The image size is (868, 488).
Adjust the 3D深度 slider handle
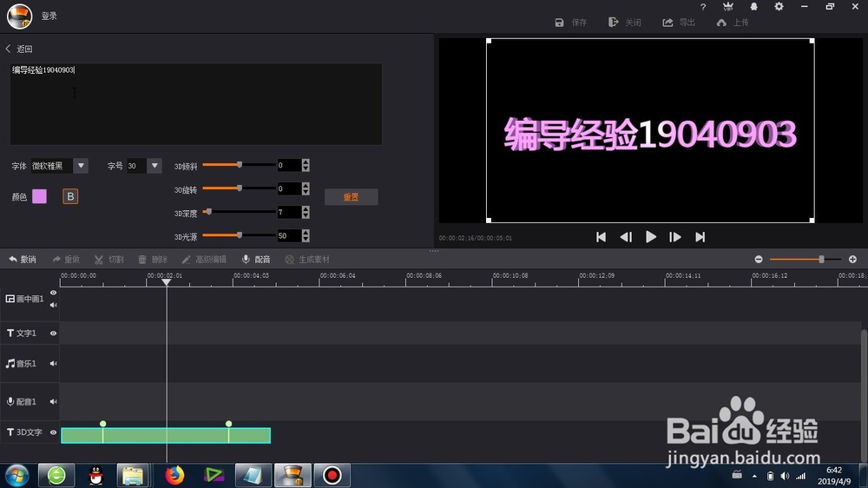[208, 212]
